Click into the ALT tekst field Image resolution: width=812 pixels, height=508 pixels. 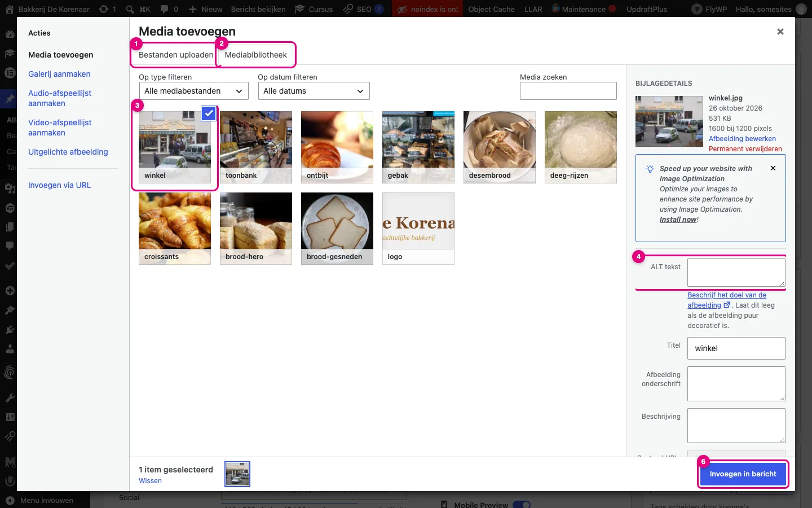click(x=736, y=273)
